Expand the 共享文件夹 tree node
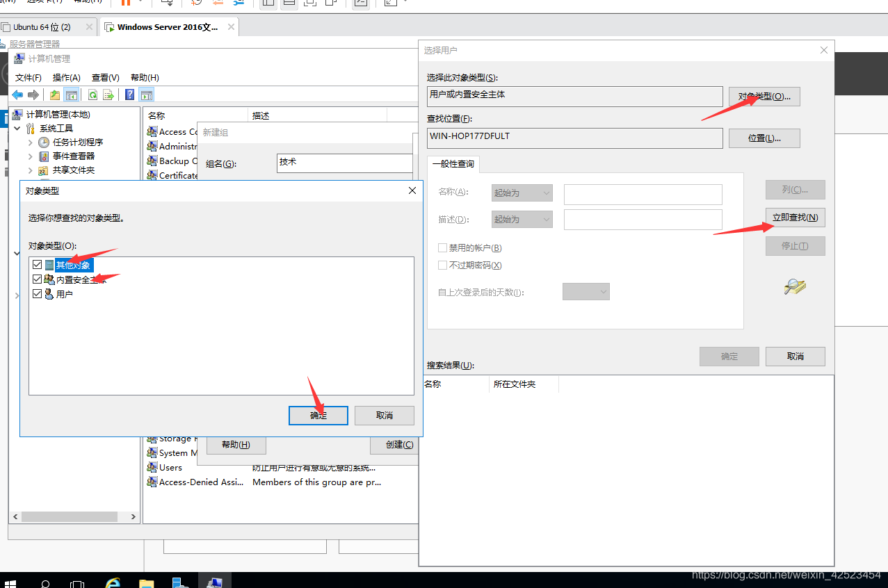Viewport: 888px width, 588px height. tap(31, 170)
